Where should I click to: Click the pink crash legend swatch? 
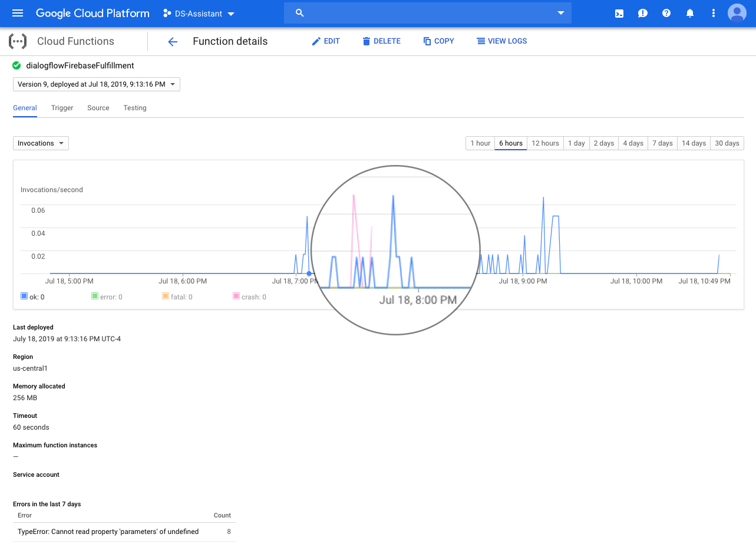(236, 296)
